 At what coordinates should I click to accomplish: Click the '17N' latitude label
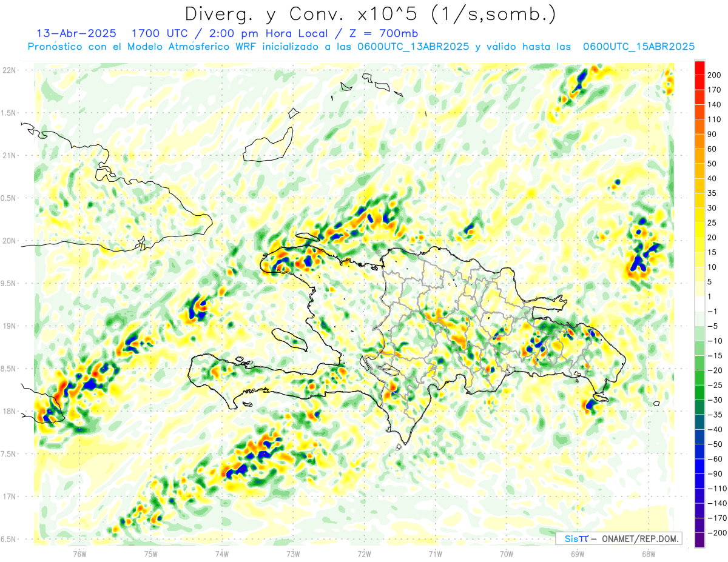click(8, 497)
